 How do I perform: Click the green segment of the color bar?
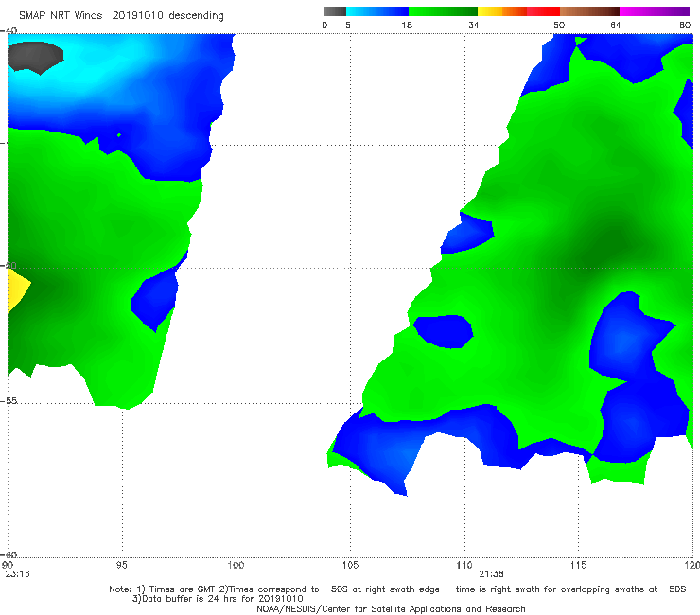point(443,11)
